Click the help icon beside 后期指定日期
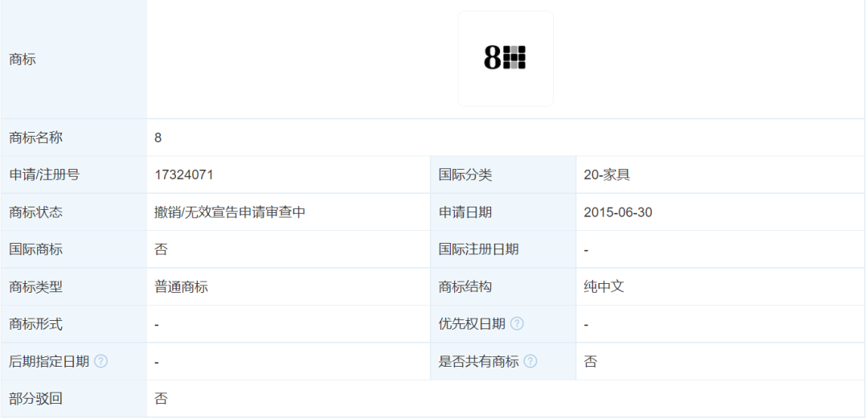 [x=100, y=362]
